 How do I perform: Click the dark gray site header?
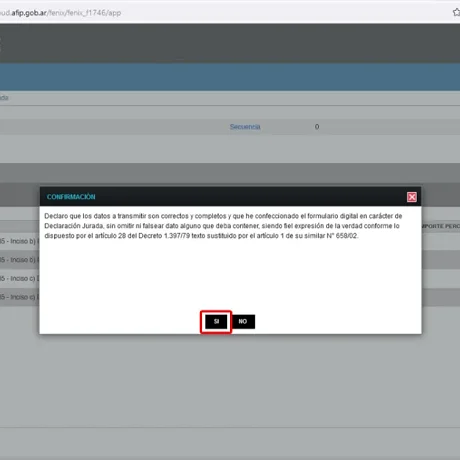click(x=230, y=43)
